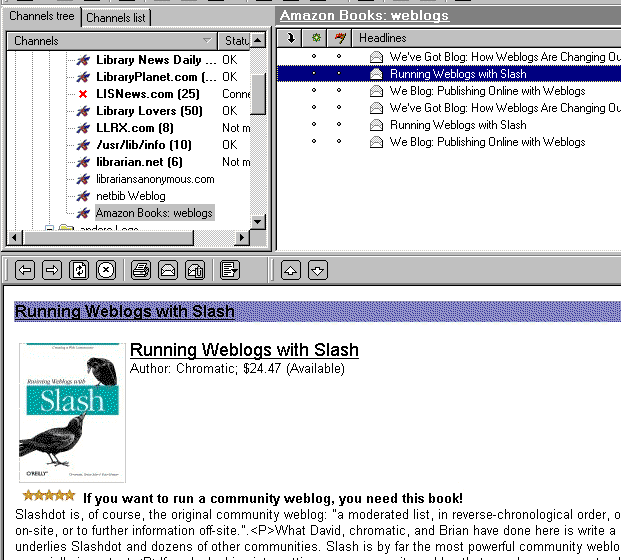Select the netbib Weblog channel
621x560 pixels.
tap(131, 196)
